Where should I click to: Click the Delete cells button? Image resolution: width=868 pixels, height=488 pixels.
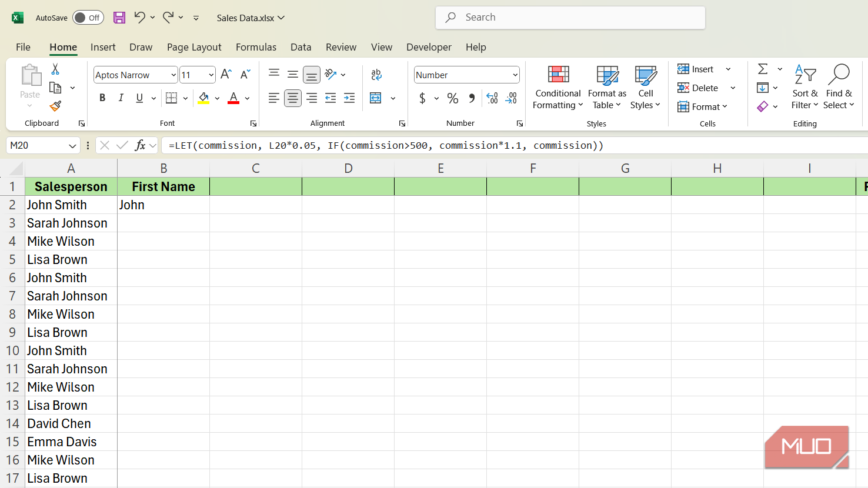(698, 88)
